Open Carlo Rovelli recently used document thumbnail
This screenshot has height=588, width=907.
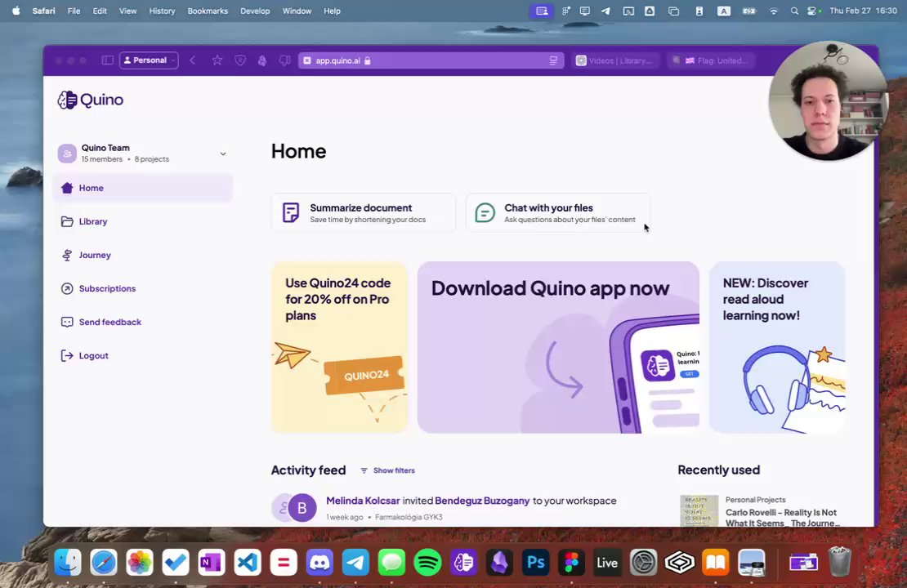[699, 510]
